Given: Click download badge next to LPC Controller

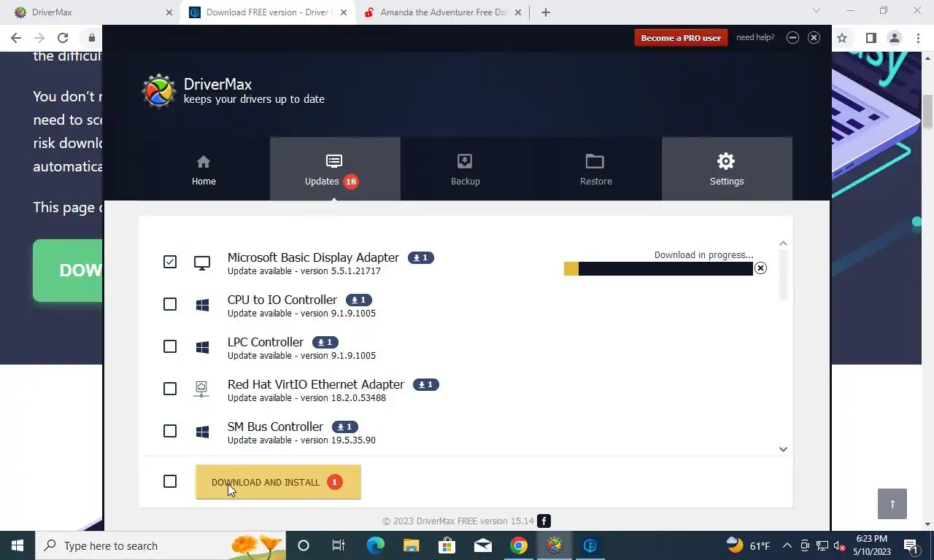Looking at the screenshot, I should click(x=325, y=342).
